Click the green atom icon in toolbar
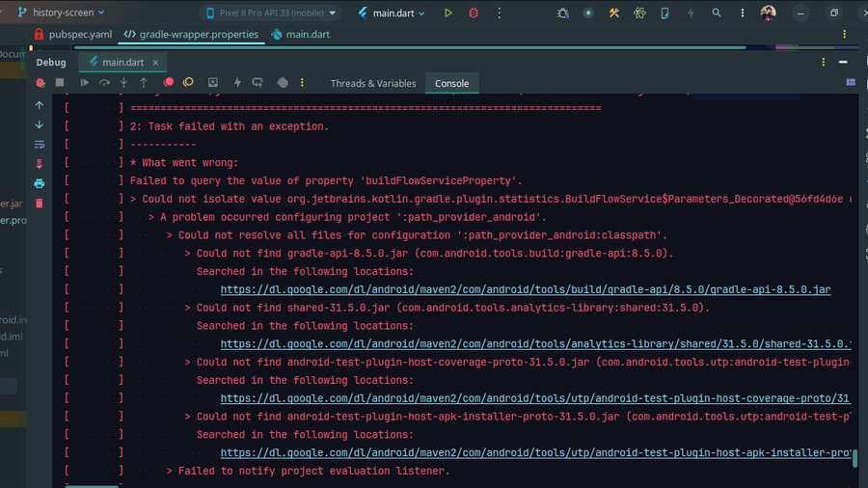This screenshot has width=868, height=488. coord(639,13)
